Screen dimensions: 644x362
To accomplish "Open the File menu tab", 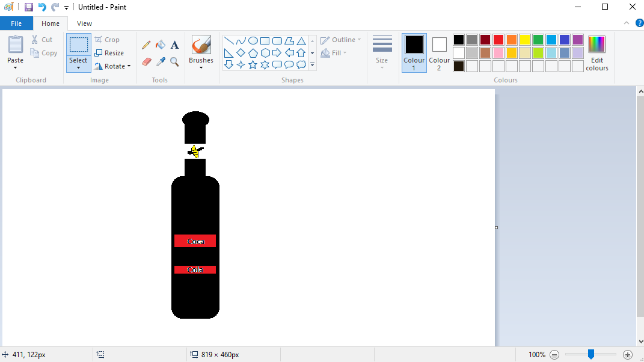I will tap(16, 23).
